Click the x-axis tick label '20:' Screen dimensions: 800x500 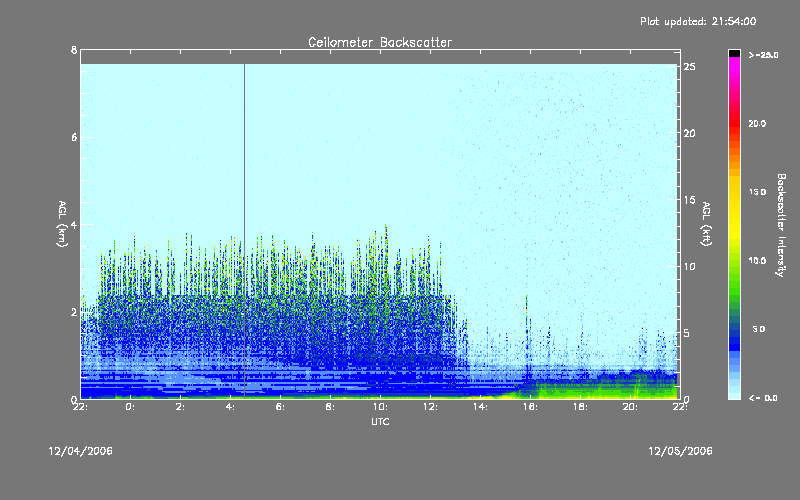630,407
